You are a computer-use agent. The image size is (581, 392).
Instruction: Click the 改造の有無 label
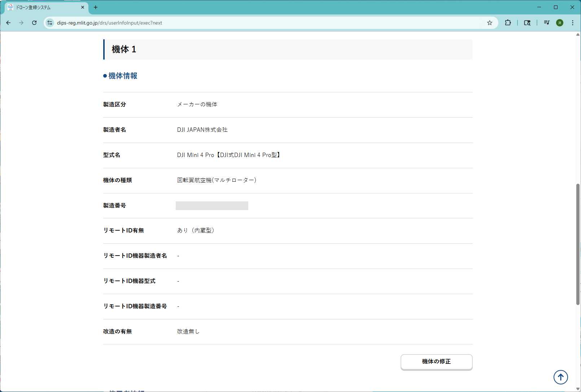(x=117, y=331)
